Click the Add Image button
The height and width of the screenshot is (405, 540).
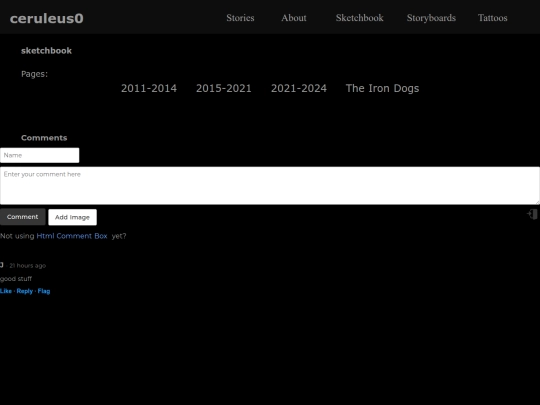72,217
